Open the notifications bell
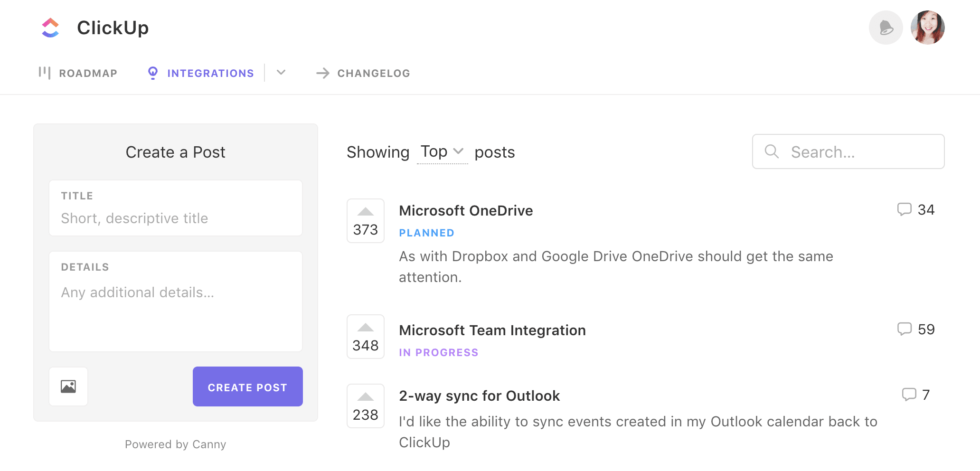The image size is (980, 471). (x=886, y=28)
